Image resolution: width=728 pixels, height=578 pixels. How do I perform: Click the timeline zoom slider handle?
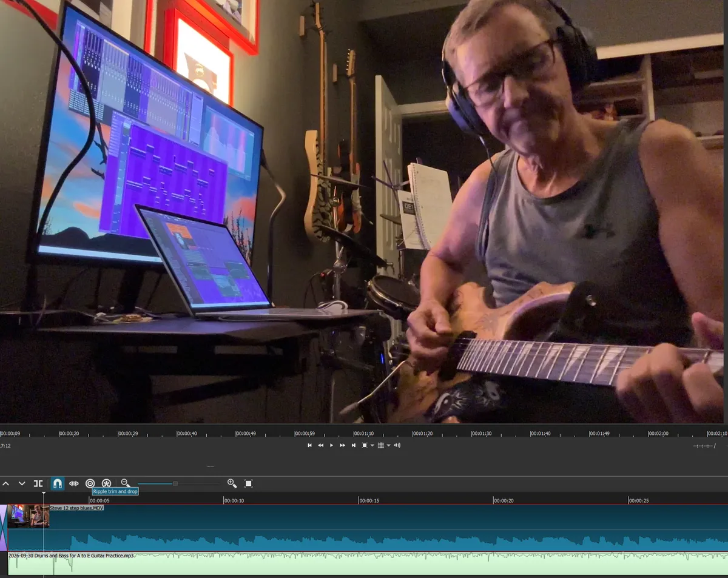(x=175, y=483)
